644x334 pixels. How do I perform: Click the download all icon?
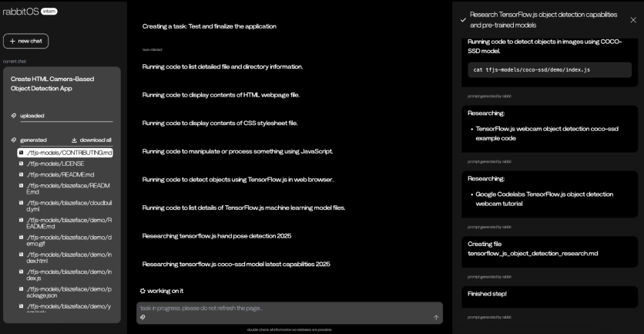click(x=75, y=140)
